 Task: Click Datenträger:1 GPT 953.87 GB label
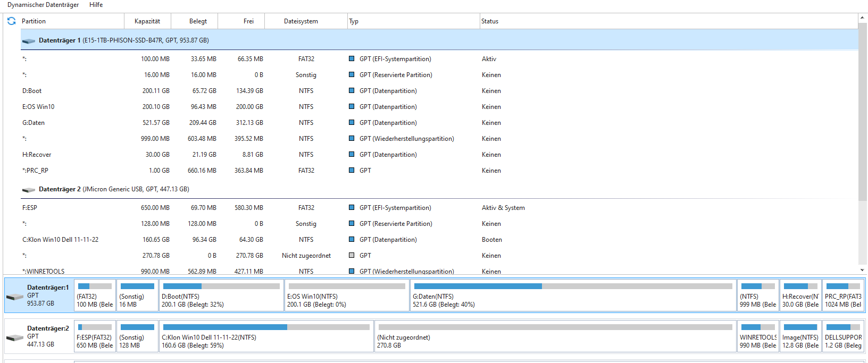tap(48, 296)
